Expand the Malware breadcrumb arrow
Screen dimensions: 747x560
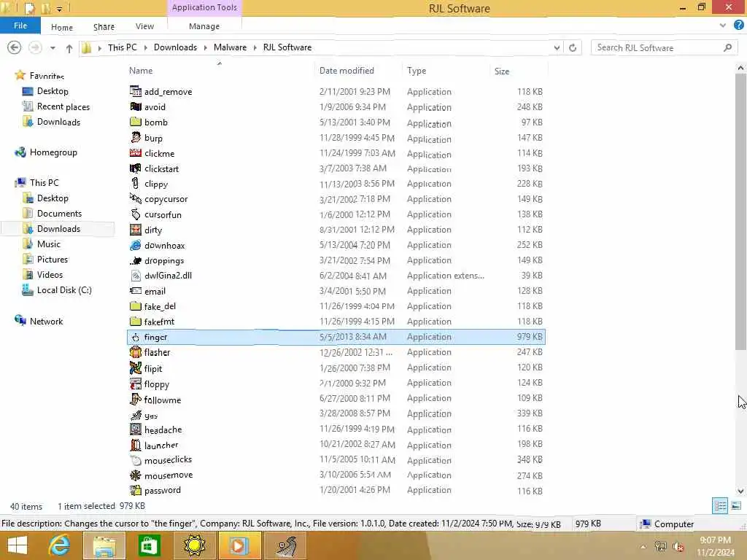tap(255, 47)
